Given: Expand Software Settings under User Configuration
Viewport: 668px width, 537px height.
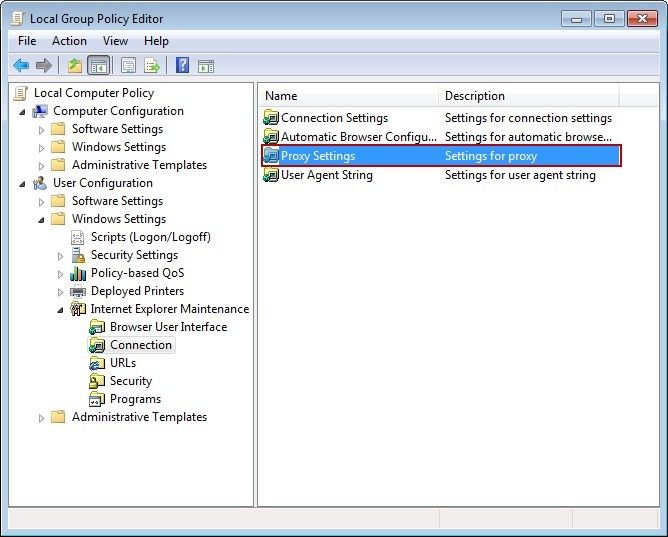Looking at the screenshot, I should pos(41,202).
